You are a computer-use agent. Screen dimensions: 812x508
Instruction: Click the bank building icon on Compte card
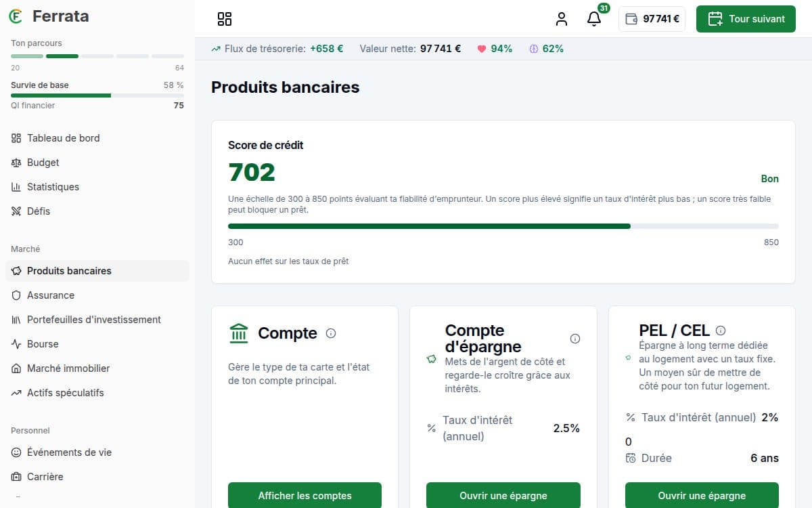pyautogui.click(x=239, y=333)
